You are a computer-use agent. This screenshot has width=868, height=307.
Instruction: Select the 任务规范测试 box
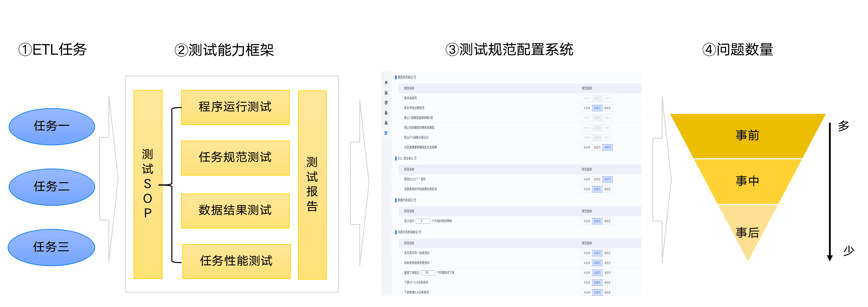point(235,158)
